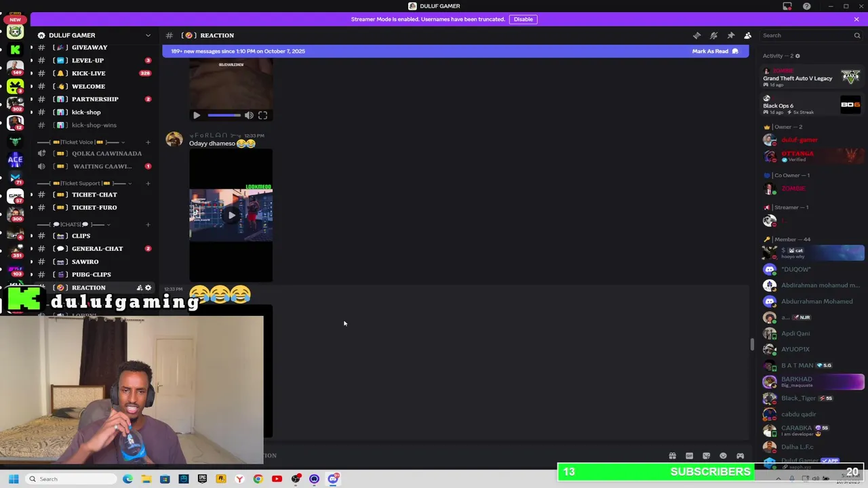868x488 pixels.
Task: Expand threads arrow beside TICHET-CHAT channel
Action: (x=31, y=195)
